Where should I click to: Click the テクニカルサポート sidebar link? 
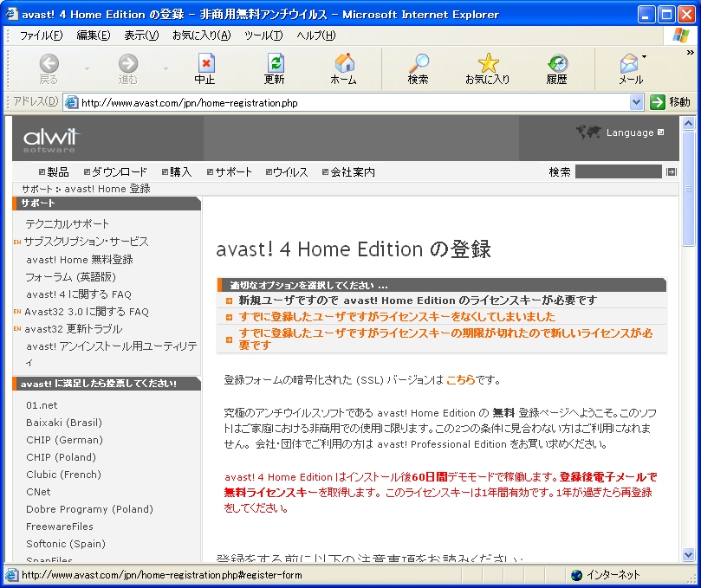(67, 223)
